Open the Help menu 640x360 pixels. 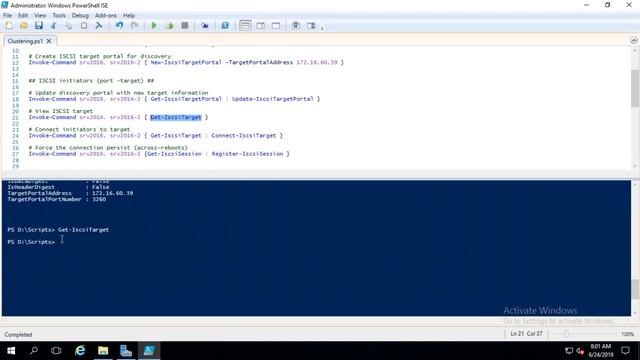point(129,16)
